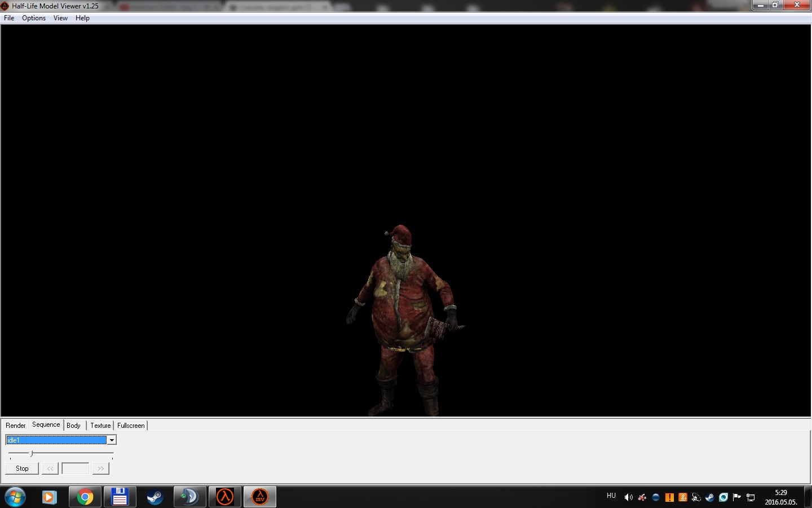The width and height of the screenshot is (812, 508).
Task: Launch Windows Media Player from taskbar
Action: (x=50, y=497)
